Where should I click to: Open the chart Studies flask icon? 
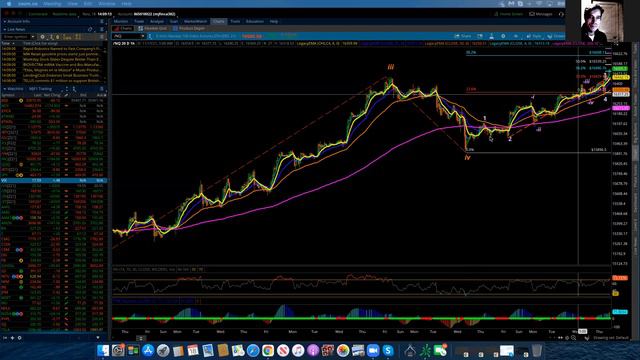[x=491, y=36]
